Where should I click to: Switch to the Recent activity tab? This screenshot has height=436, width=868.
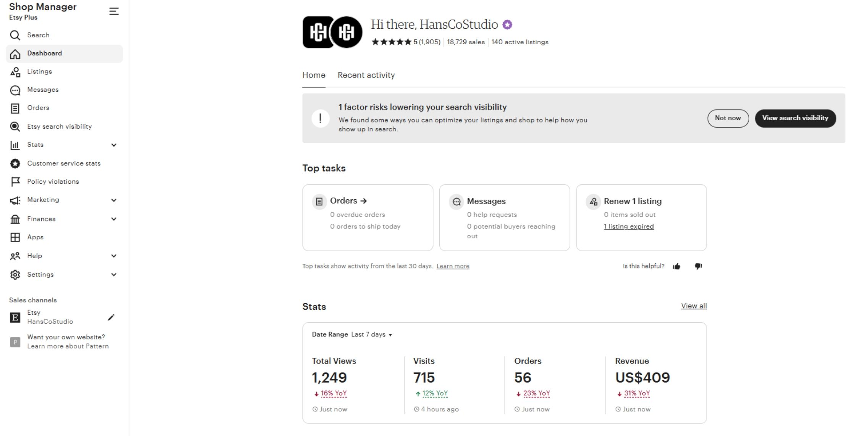click(366, 75)
